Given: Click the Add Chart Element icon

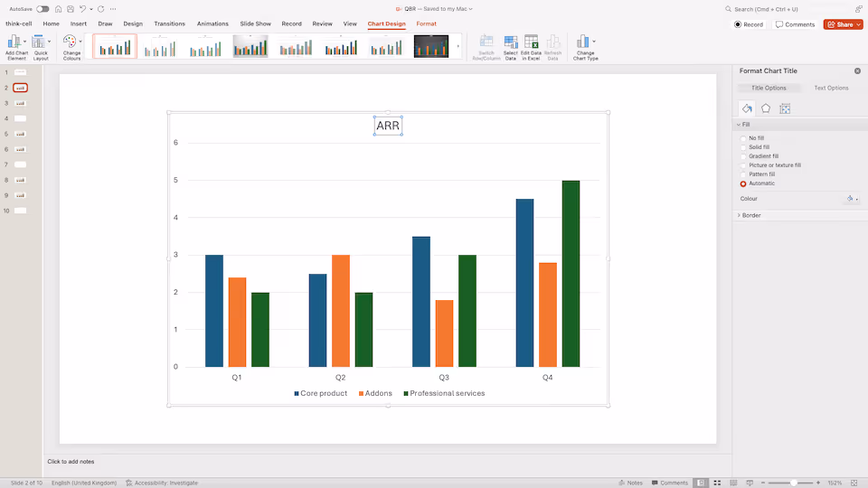Looking at the screenshot, I should pos(14,42).
